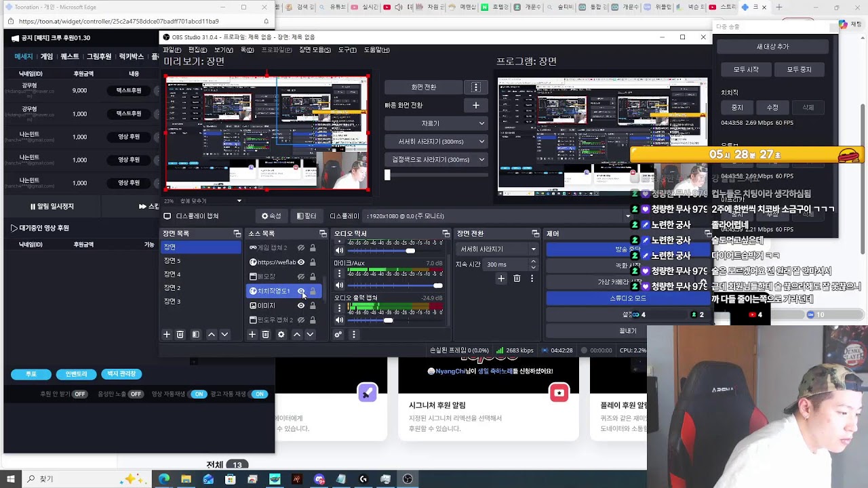Image resolution: width=868 pixels, height=488 pixels.
Task: Open scene filters icon in scene list toolbar
Action: click(196, 334)
